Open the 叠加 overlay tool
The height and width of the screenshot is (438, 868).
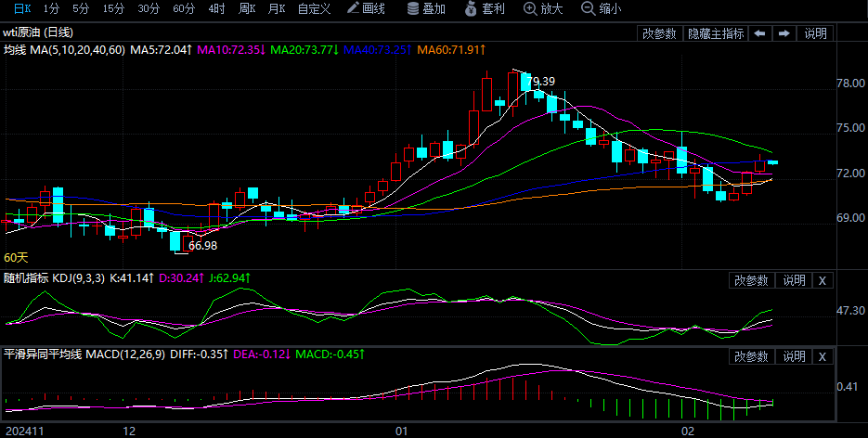426,8
